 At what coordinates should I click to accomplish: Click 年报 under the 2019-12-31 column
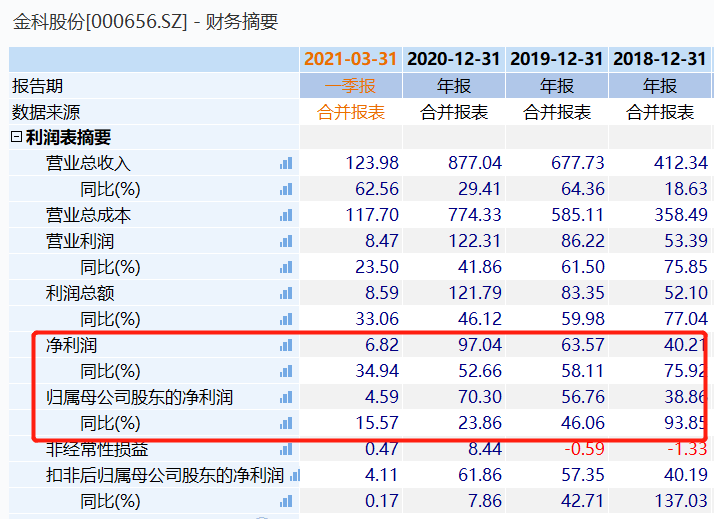coord(556,86)
